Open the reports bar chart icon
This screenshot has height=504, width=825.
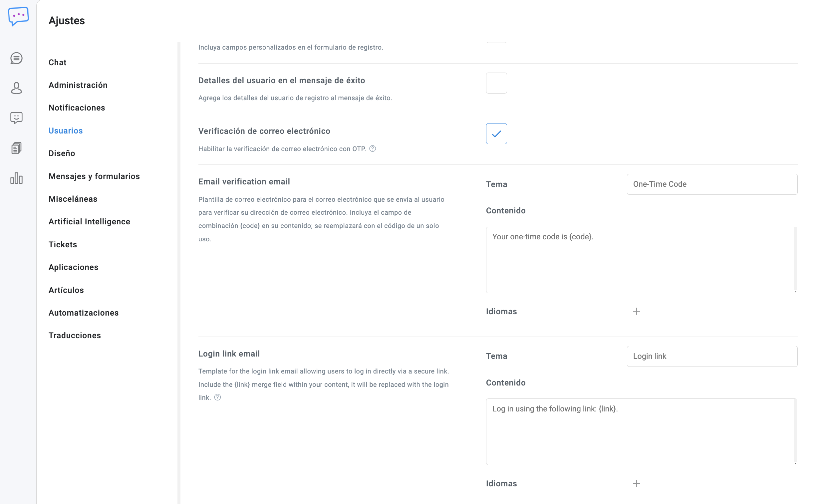16,178
